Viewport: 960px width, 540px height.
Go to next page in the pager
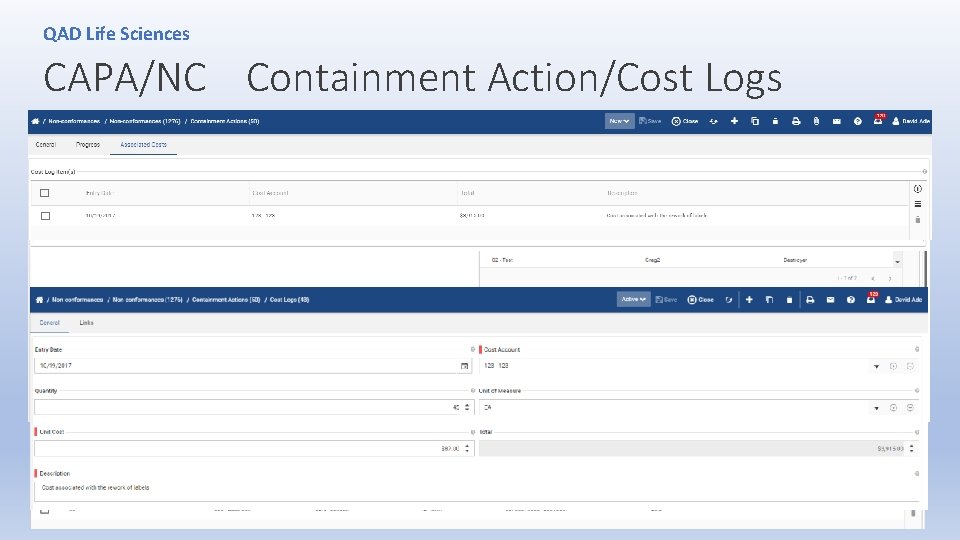[x=890, y=279]
